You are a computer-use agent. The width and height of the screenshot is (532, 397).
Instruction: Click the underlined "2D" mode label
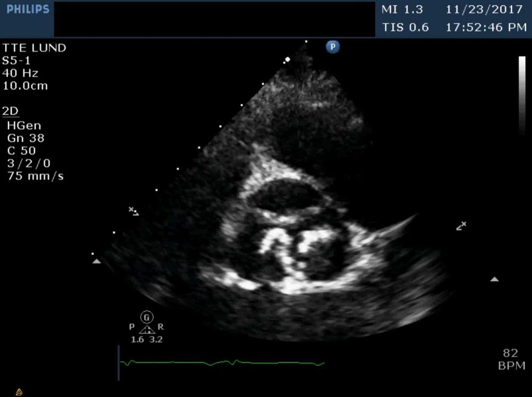point(10,111)
